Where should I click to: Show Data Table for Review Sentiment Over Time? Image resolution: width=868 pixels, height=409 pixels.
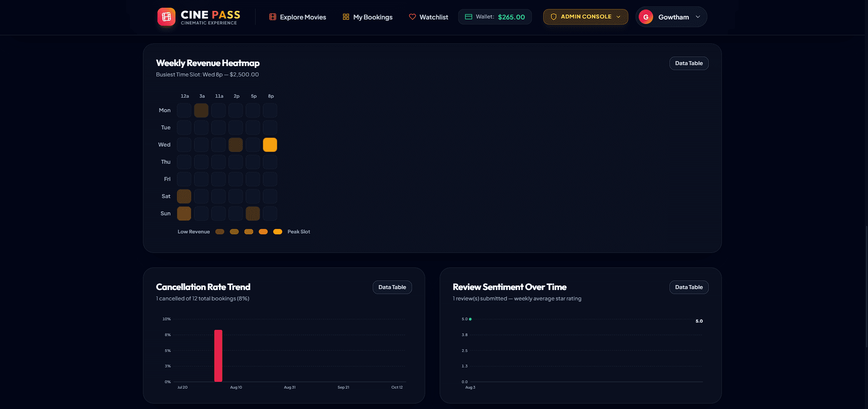689,287
